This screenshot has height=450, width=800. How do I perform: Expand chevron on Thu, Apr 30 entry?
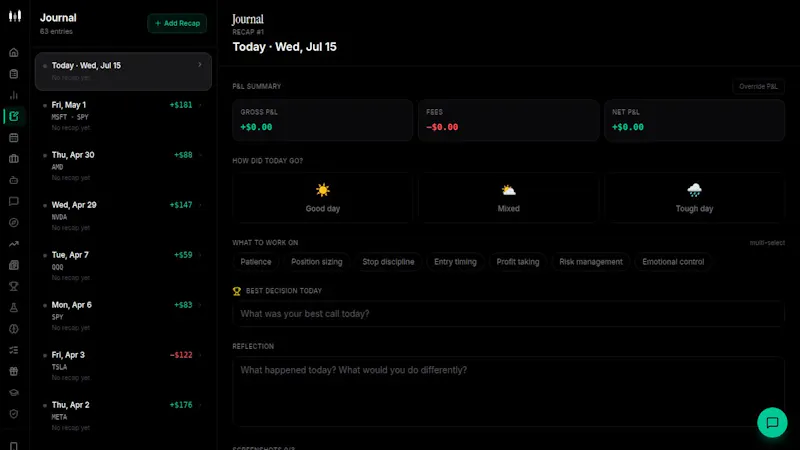[200, 155]
